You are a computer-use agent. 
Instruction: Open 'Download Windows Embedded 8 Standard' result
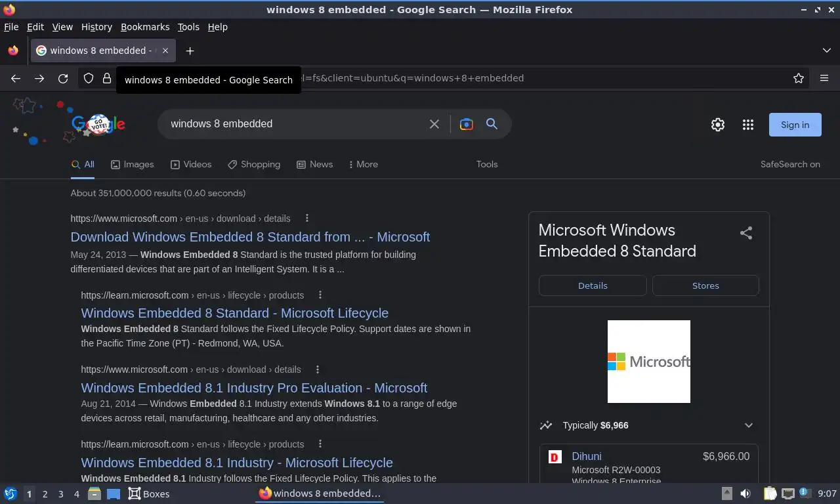[250, 237]
